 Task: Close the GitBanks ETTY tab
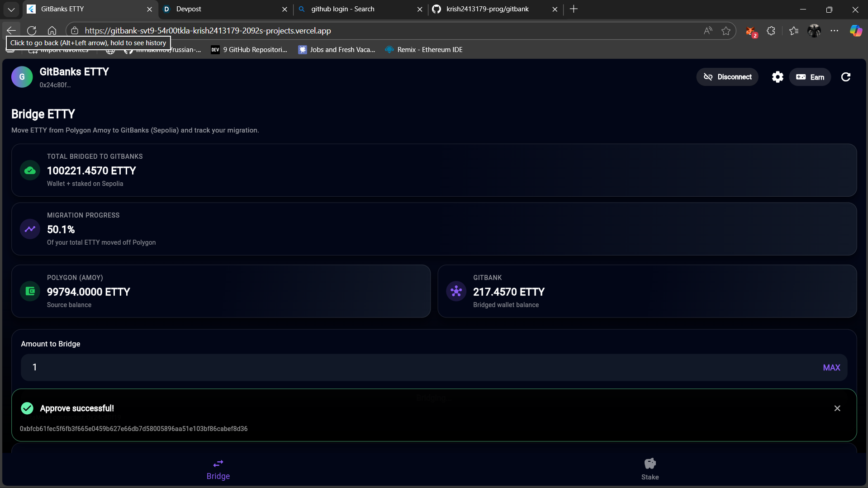pos(149,9)
